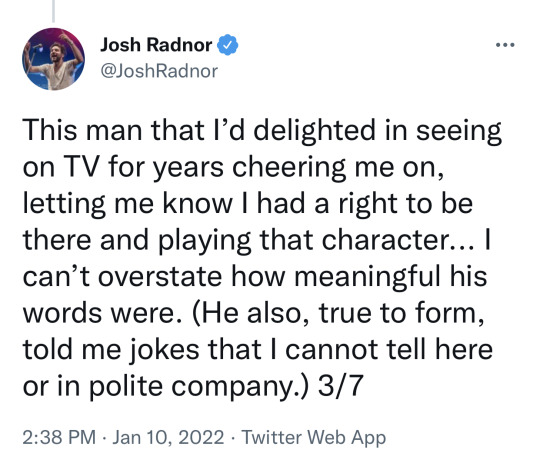Select the Jan 10, 2022 date
This screenshot has width=540, height=463.
tap(168, 437)
